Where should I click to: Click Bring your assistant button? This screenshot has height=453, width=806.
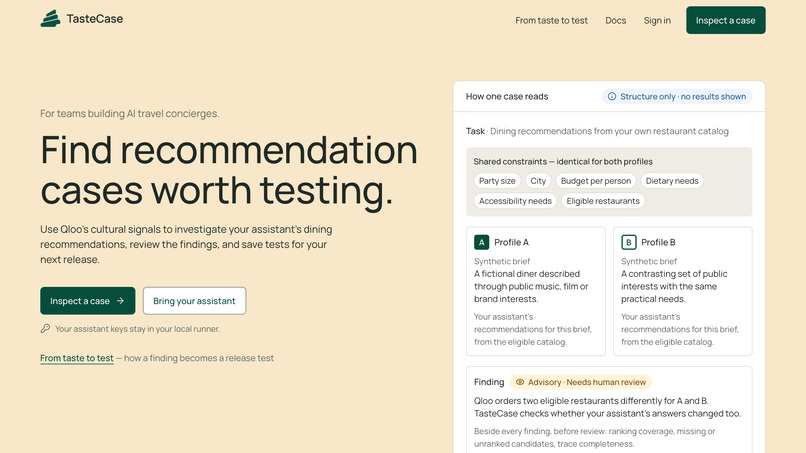click(194, 301)
